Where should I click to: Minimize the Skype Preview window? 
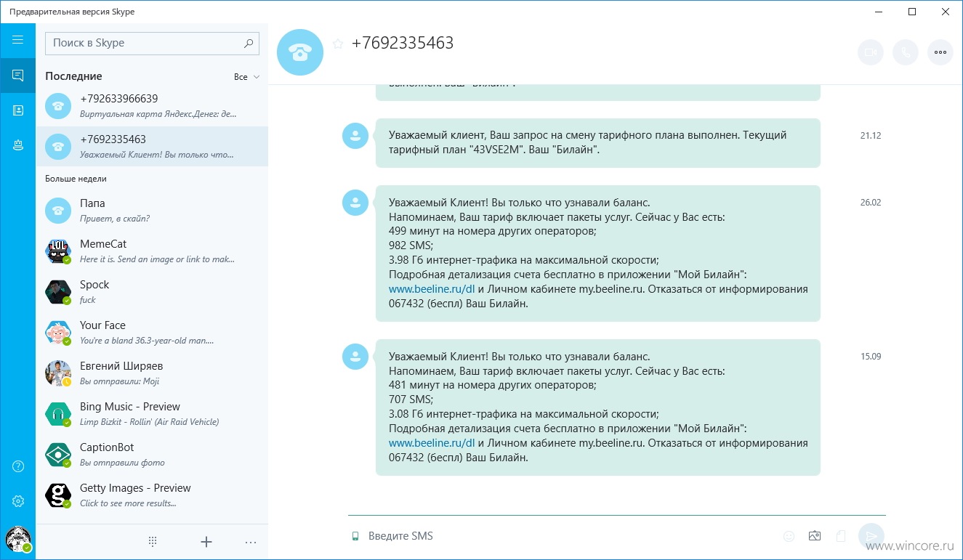(879, 12)
